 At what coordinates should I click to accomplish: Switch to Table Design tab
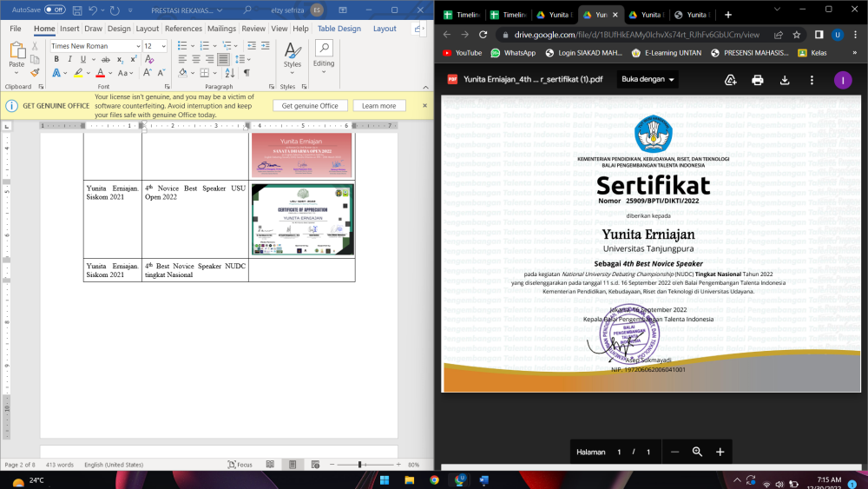pos(339,29)
